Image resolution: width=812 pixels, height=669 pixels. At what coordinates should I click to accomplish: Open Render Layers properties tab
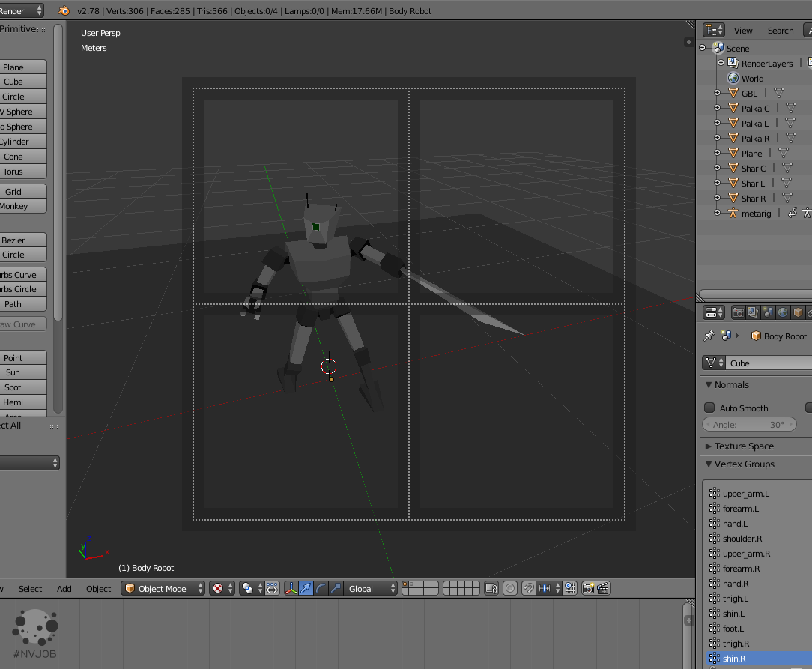click(x=753, y=312)
